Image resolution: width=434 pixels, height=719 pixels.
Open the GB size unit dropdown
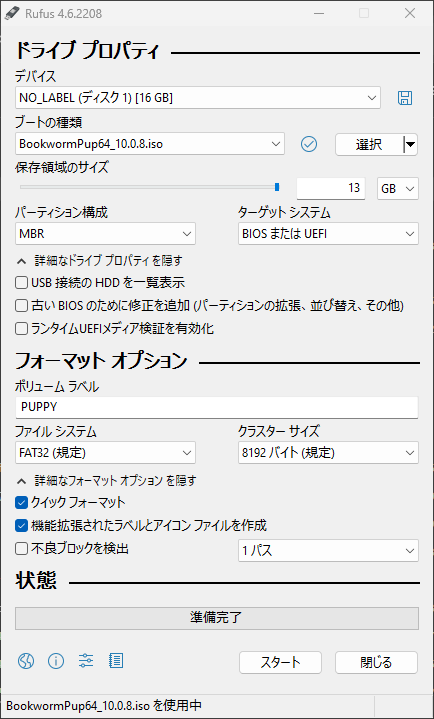(x=398, y=188)
